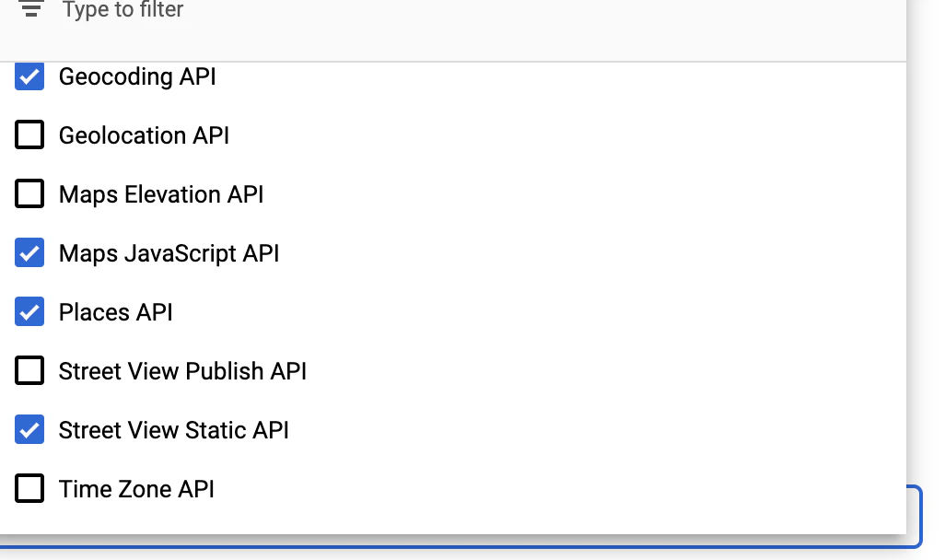Select the Time Zone API checkbox

(x=29, y=488)
